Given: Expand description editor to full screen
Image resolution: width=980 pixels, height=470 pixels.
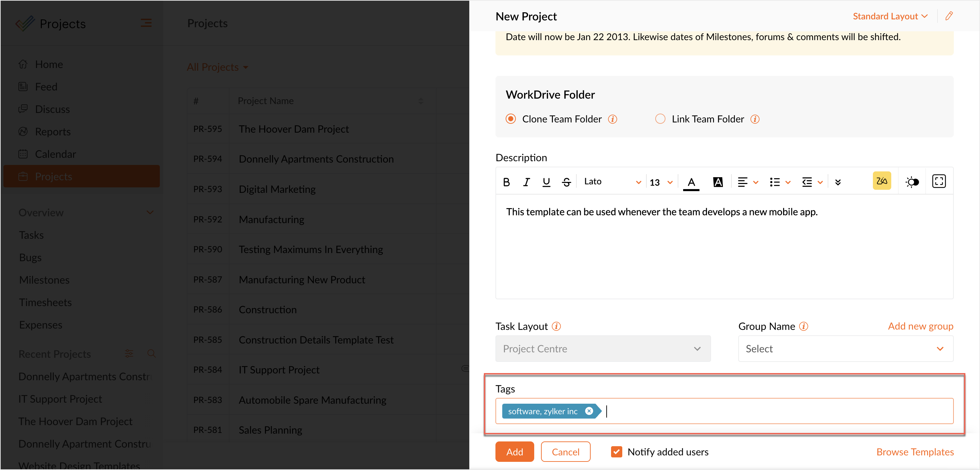Looking at the screenshot, I should [x=939, y=182].
